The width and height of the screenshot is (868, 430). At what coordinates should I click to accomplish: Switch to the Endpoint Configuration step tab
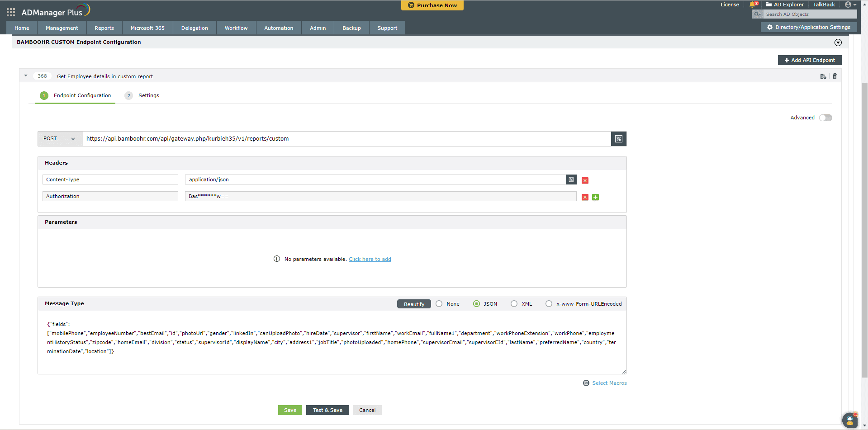(x=76, y=95)
